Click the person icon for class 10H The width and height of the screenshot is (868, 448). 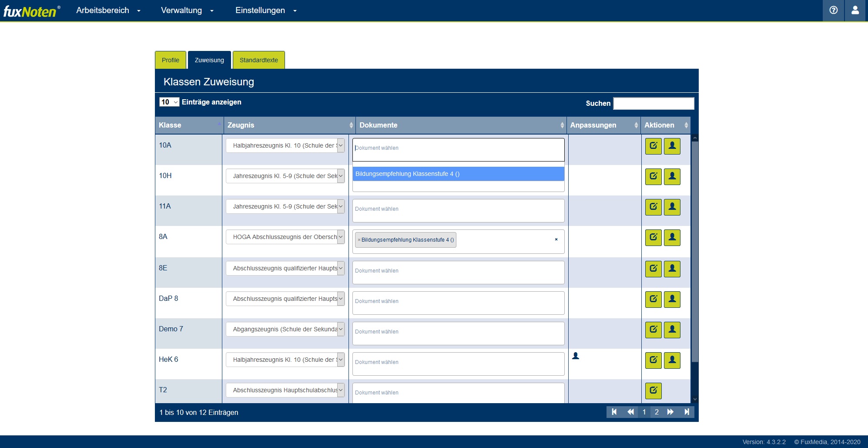(672, 176)
